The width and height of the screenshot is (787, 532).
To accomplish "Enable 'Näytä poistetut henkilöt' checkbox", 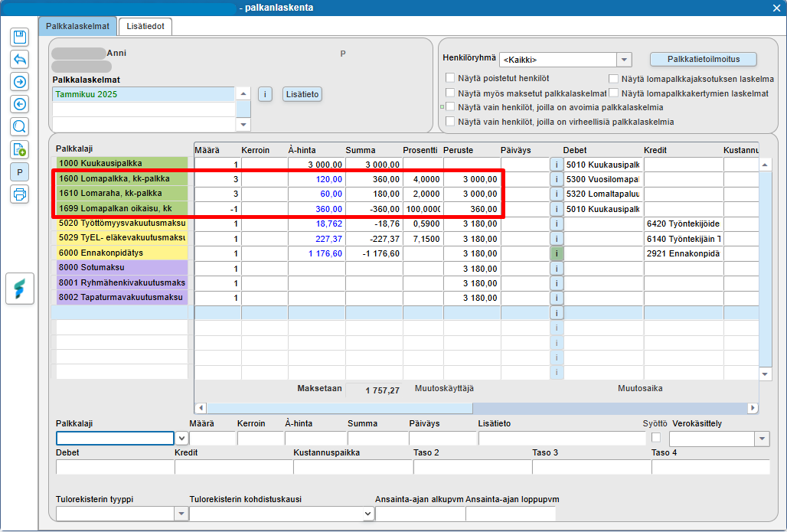I will (x=450, y=78).
